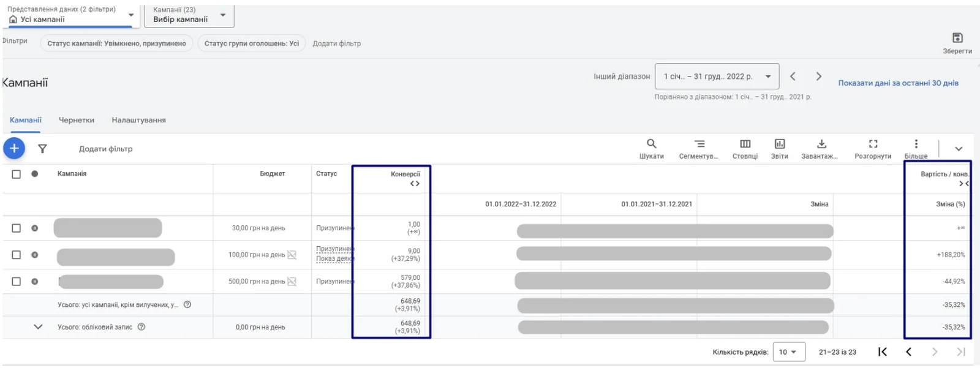Click the 01.01.2022–31.12.2022 subheader
980x368 pixels.
[521, 204]
